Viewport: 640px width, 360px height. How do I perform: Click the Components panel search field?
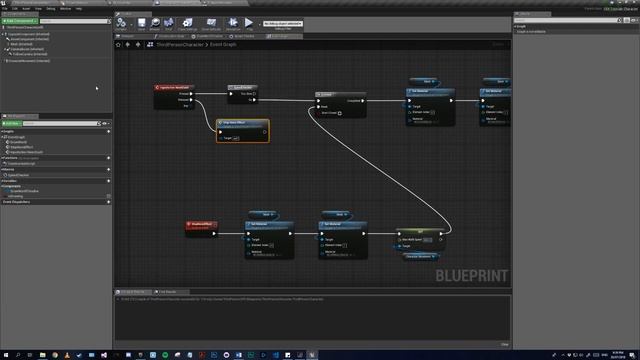tap(75, 21)
